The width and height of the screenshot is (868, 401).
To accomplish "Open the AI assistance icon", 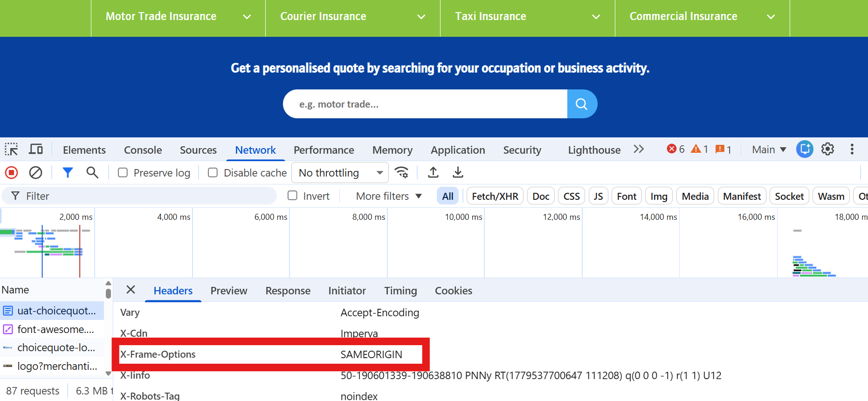I will 805,149.
